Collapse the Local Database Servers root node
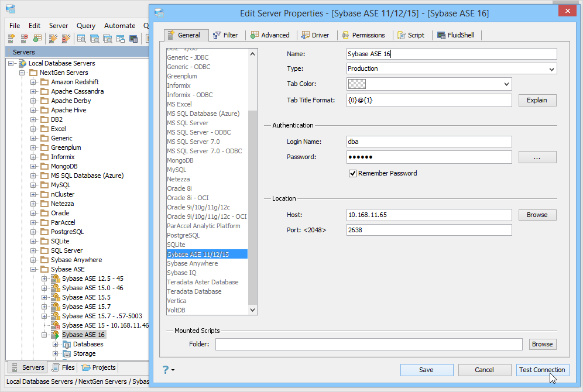 tap(11, 63)
